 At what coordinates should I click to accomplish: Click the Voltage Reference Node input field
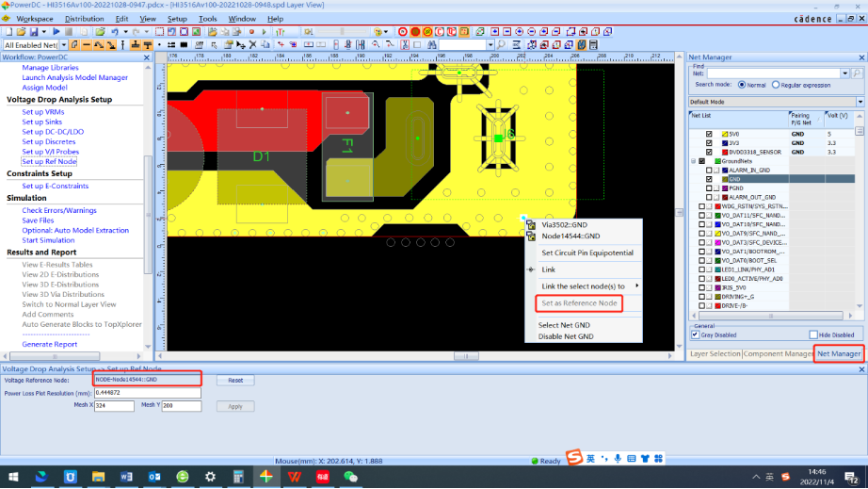(147, 380)
